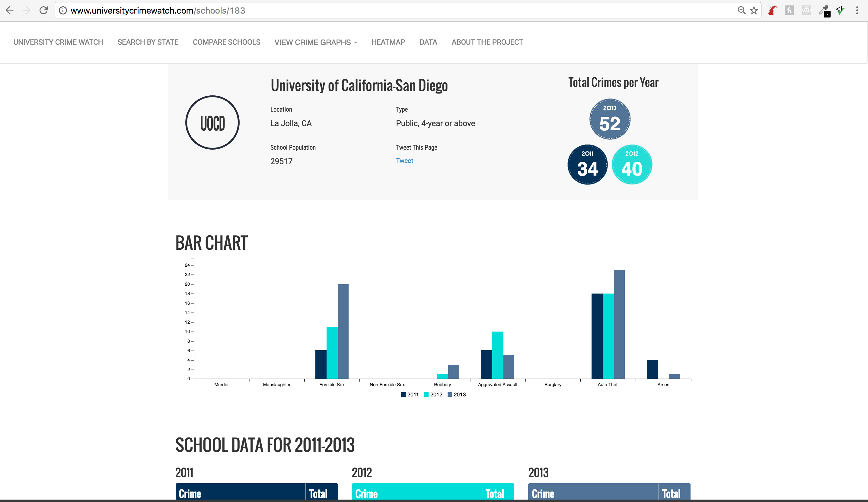Open Chrome three-dot menu
868x502 pixels.
857,10
